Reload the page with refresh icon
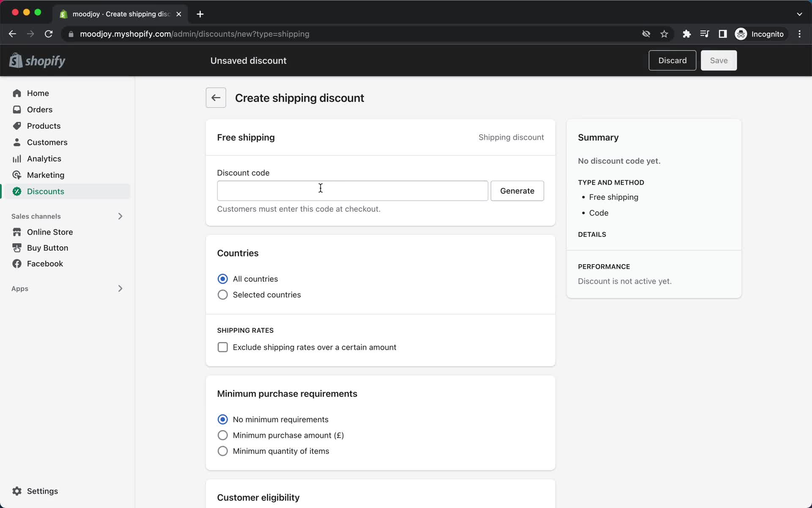Viewport: 812px width, 508px height. 49,34
